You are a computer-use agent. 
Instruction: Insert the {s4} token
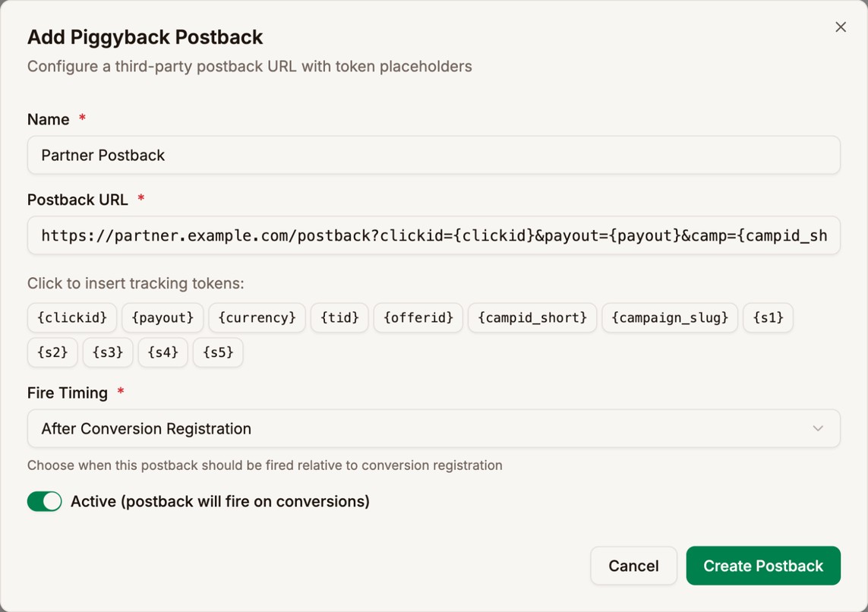click(x=163, y=352)
